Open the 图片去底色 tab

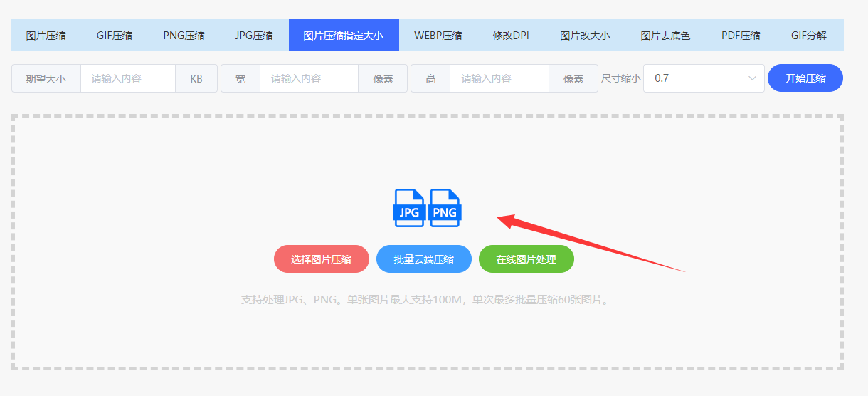(x=665, y=36)
